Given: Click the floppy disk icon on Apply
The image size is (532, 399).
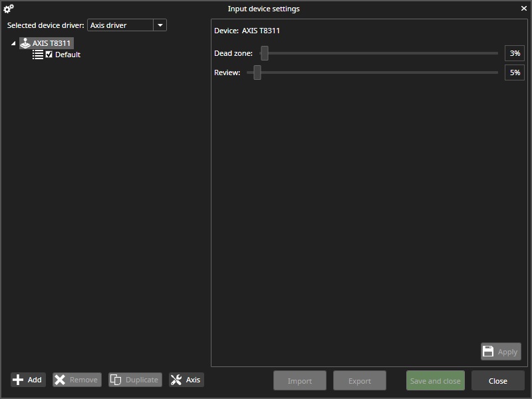Looking at the screenshot, I should point(488,352).
